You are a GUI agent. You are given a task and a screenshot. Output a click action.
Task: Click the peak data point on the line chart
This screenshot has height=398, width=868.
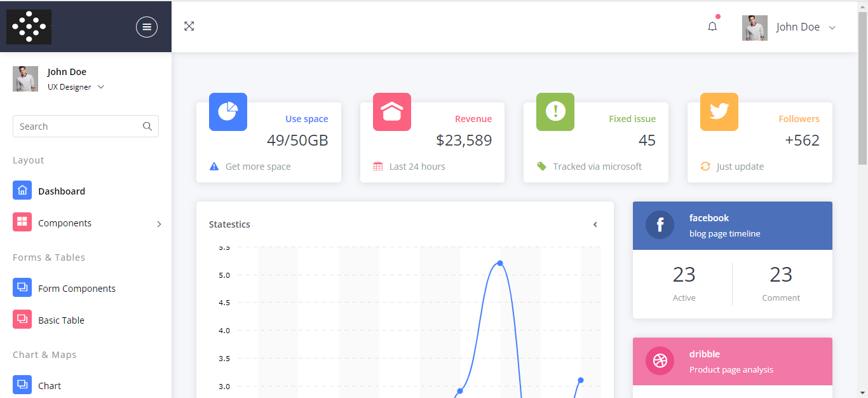point(500,263)
